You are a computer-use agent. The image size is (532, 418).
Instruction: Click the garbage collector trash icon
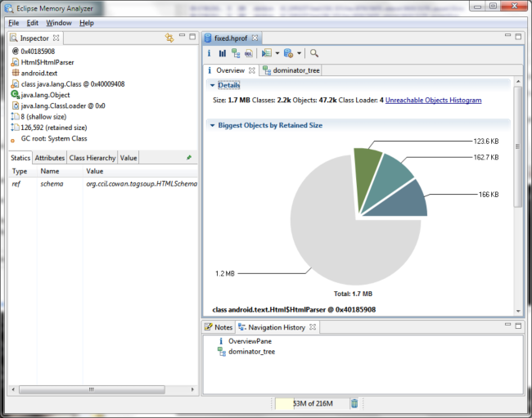click(354, 403)
